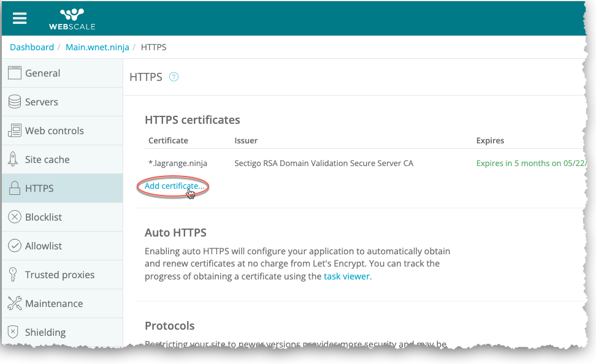The image size is (596, 364).
Task: Click the Expires column header
Action: click(490, 140)
